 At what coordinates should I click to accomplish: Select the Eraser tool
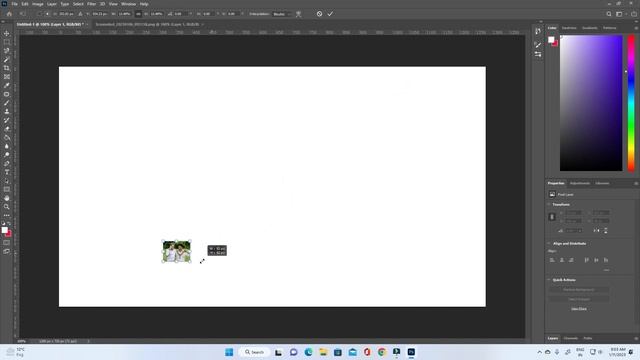pyautogui.click(x=7, y=129)
